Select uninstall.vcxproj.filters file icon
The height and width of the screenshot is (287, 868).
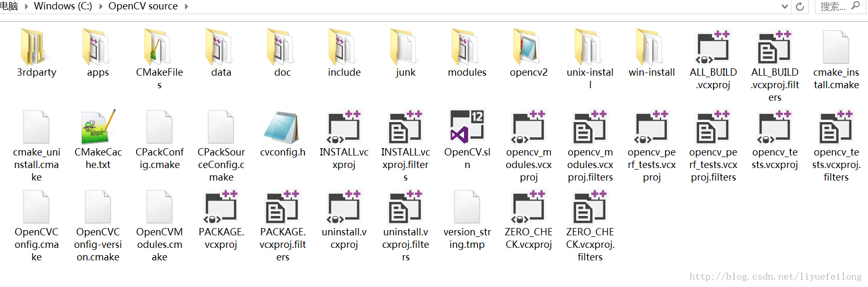[406, 207]
